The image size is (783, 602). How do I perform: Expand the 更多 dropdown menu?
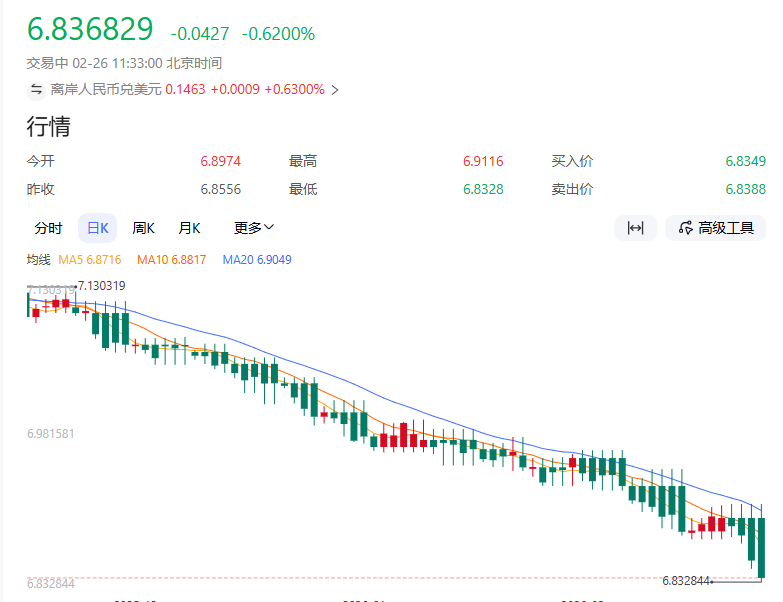click(x=254, y=228)
